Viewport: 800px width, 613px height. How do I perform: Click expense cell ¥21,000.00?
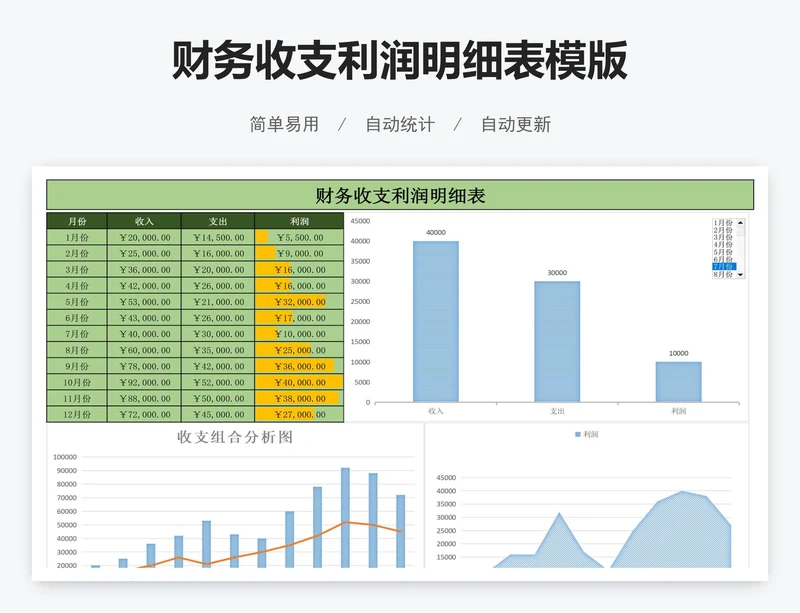point(218,302)
